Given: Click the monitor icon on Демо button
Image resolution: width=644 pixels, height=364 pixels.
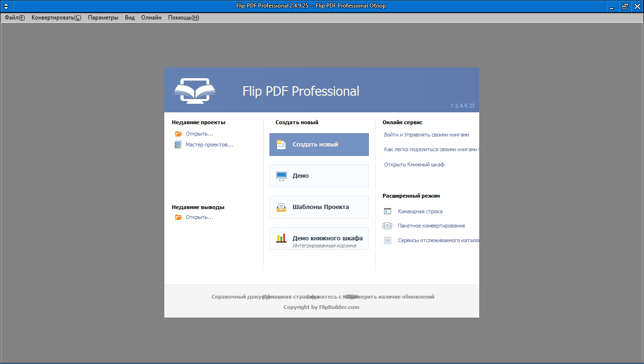Looking at the screenshot, I should (281, 176).
